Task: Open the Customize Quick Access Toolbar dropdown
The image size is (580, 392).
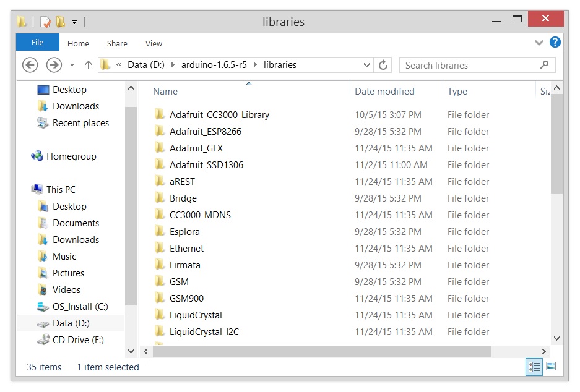Action: coord(75,22)
